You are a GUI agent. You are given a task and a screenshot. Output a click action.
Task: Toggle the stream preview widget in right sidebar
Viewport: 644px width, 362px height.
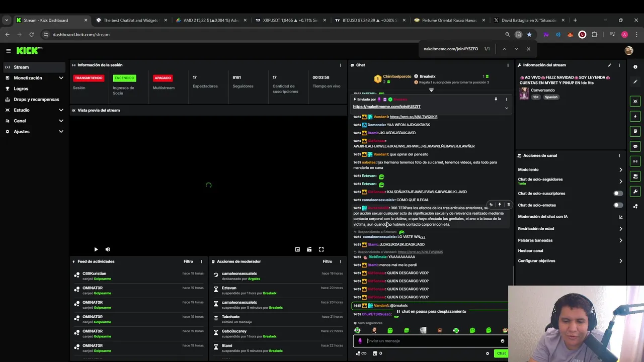635,101
